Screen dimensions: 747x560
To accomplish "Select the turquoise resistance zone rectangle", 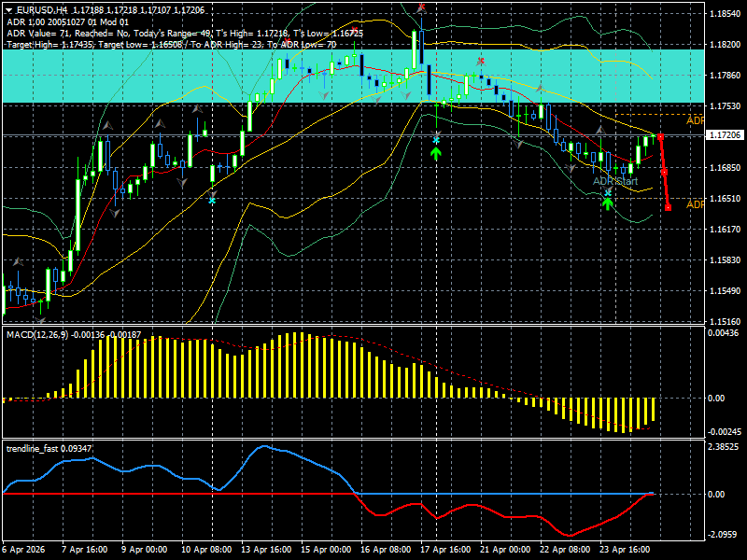I will tap(353, 76).
